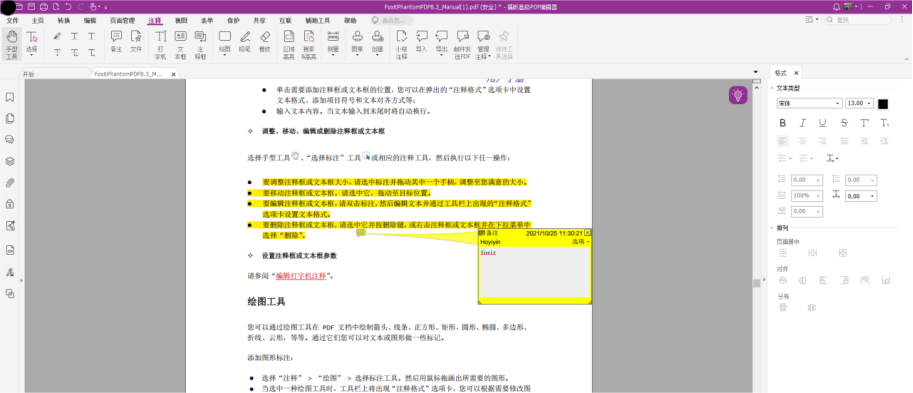Select the 打字机 typewriter tool
The height and width of the screenshot is (393, 913).
(x=160, y=45)
